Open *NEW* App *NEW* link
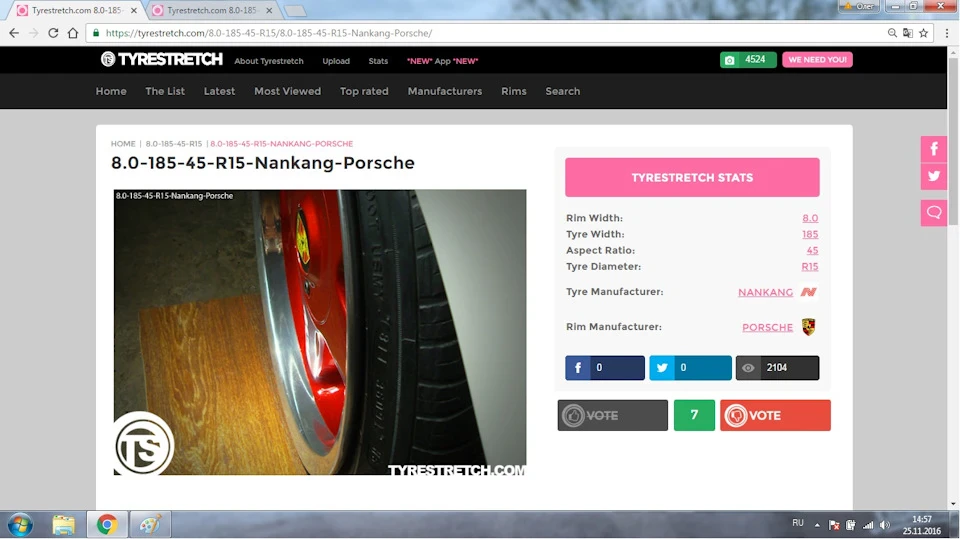 tap(443, 61)
